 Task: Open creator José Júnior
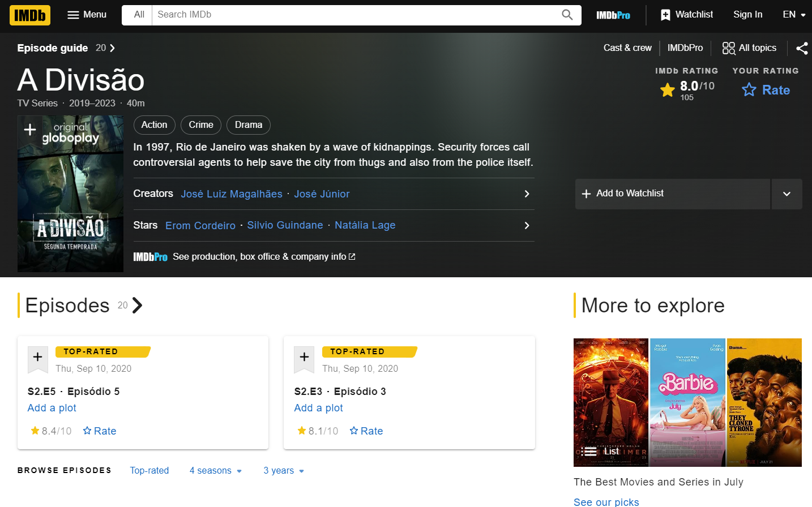(x=322, y=194)
